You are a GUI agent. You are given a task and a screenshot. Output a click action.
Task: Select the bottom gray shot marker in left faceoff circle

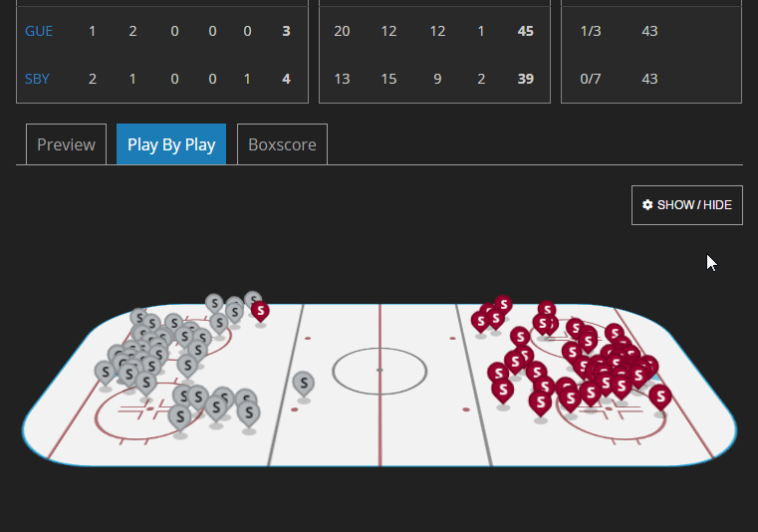coord(180,417)
